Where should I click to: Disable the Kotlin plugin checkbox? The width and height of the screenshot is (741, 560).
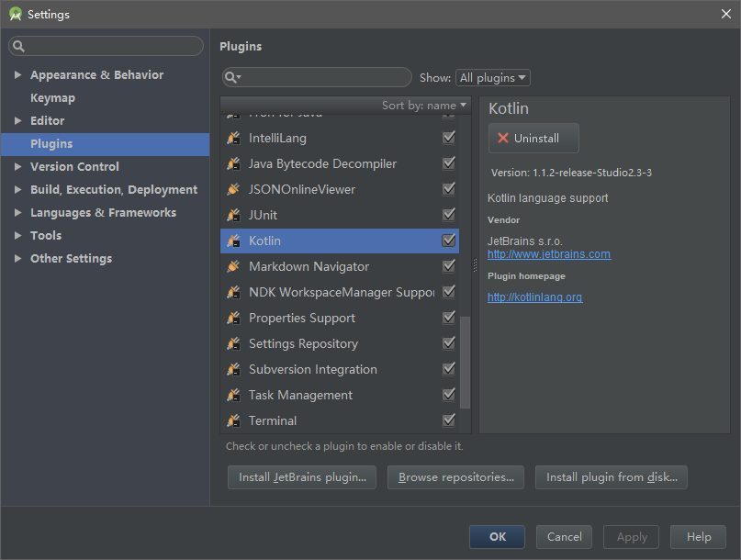(x=449, y=241)
